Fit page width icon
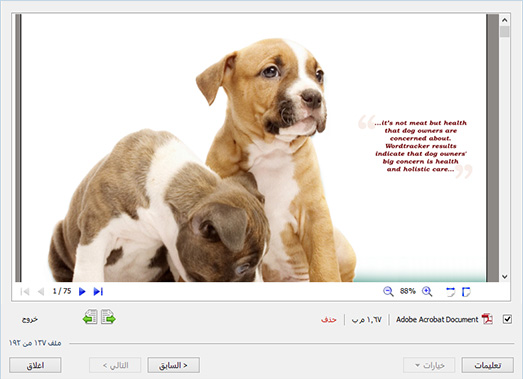This screenshot has width=523, height=379. point(450,292)
